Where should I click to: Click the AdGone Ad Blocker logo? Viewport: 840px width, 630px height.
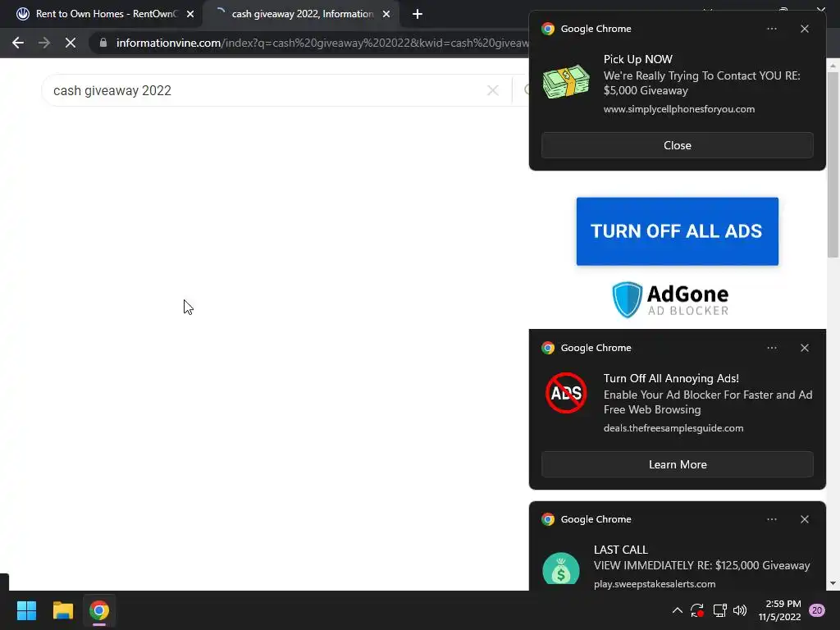pos(671,300)
